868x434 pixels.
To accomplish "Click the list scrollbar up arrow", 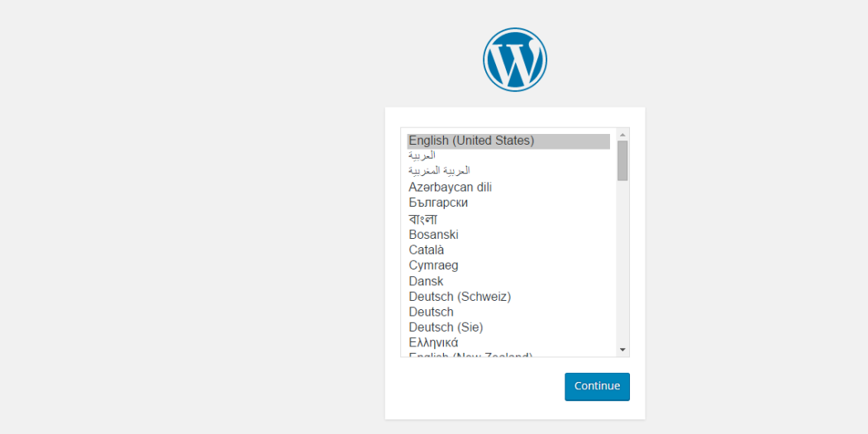I will [x=622, y=135].
